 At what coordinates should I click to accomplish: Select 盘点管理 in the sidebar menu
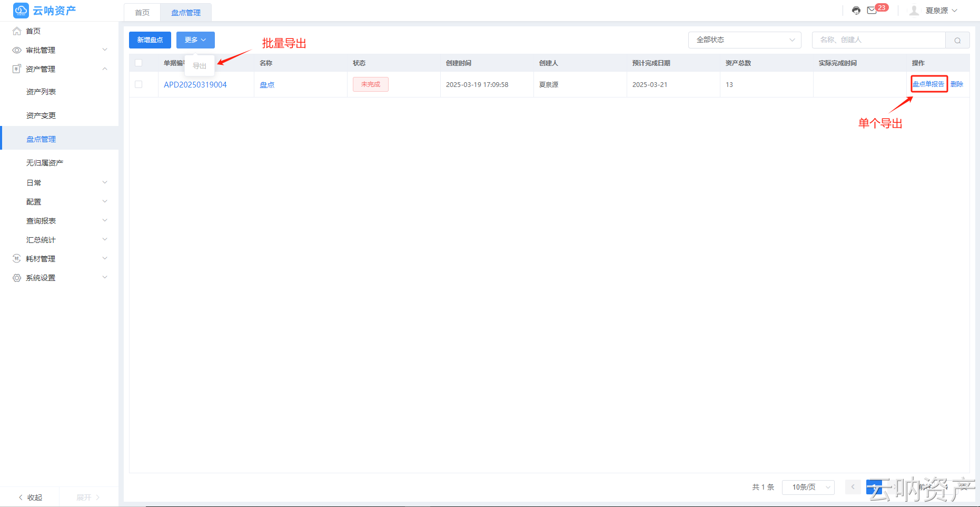pos(41,139)
